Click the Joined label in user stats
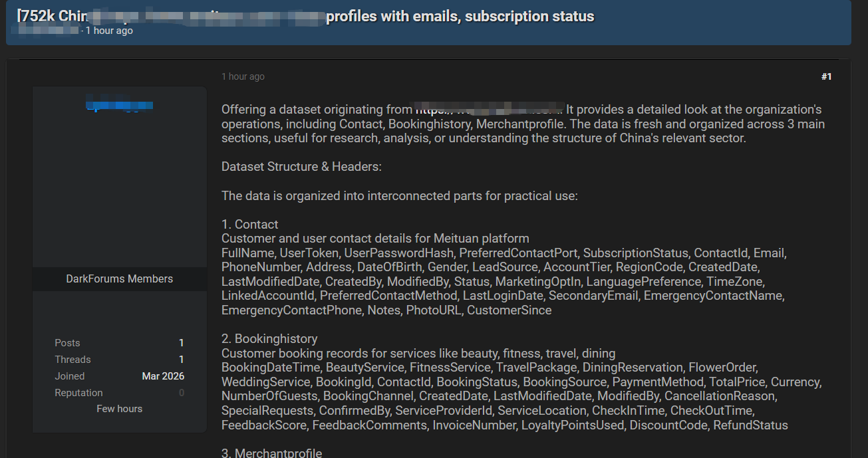This screenshot has height=458, width=868. pos(70,376)
